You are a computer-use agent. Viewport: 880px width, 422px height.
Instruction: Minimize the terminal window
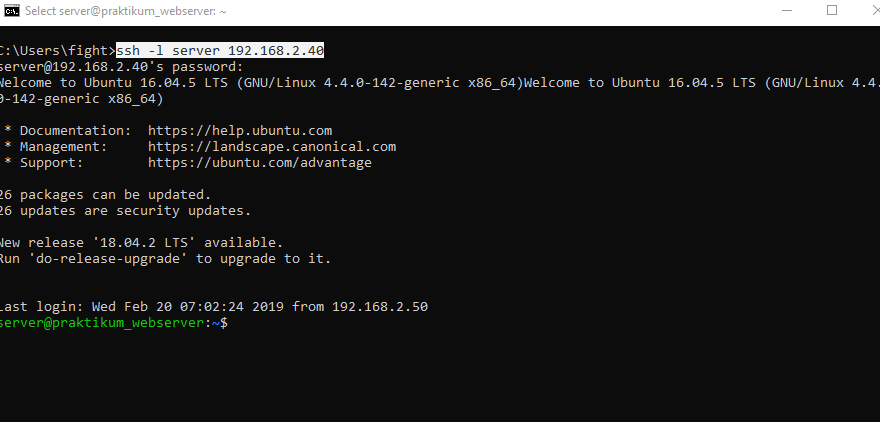[x=786, y=11]
